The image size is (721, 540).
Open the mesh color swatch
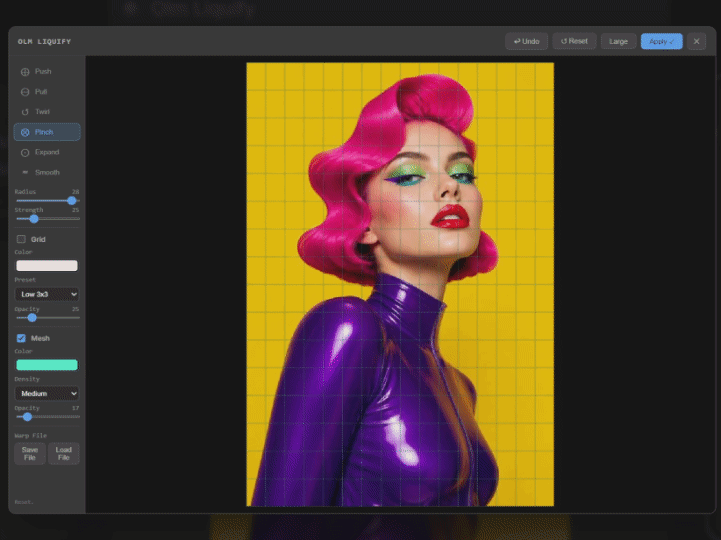tap(47, 365)
